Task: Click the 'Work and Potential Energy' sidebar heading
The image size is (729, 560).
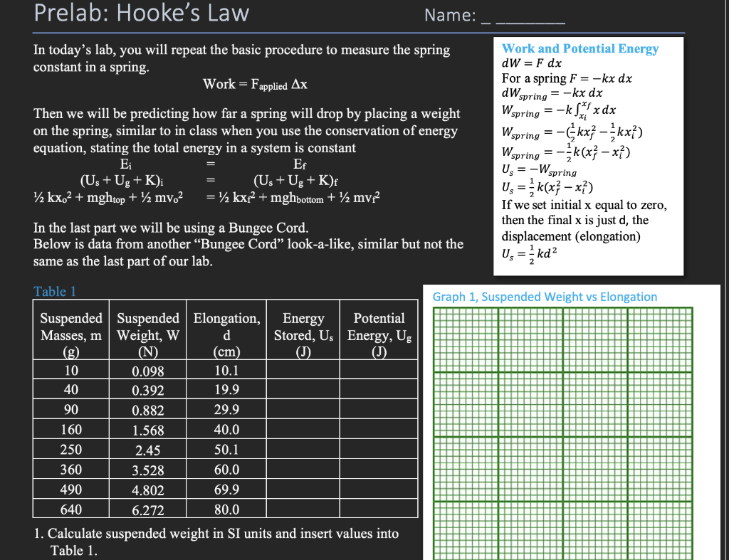Action: [579, 49]
